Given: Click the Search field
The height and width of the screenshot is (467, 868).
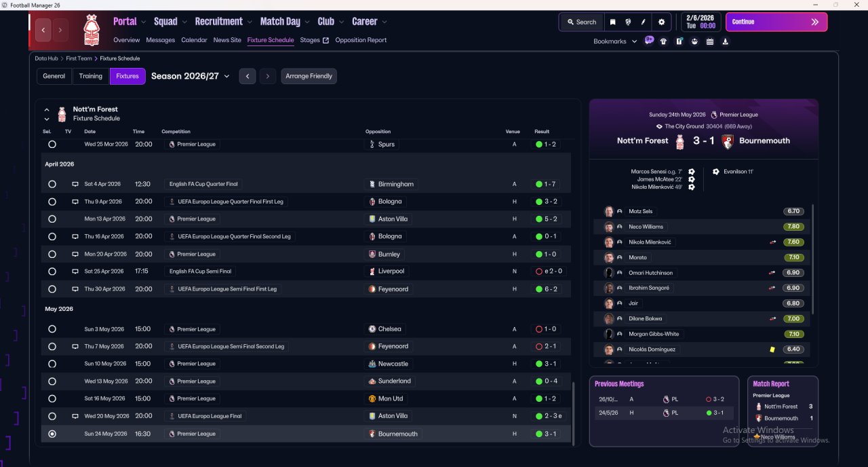Looking at the screenshot, I should (x=581, y=22).
